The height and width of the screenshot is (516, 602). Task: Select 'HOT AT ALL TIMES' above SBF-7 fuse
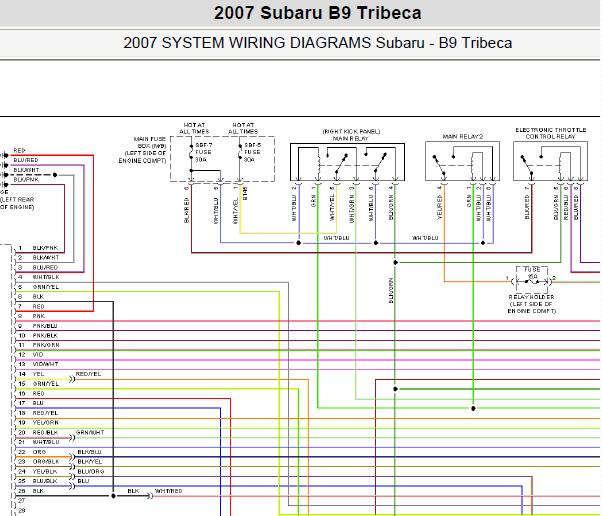point(194,128)
